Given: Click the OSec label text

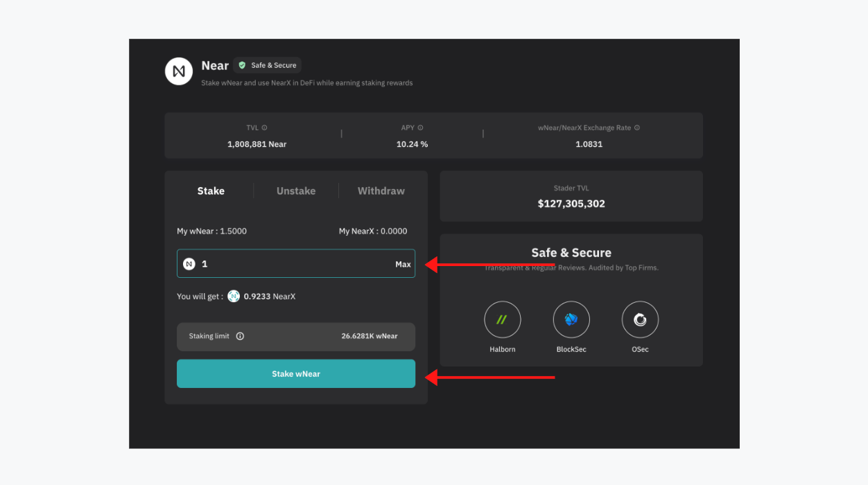Looking at the screenshot, I should [640, 349].
